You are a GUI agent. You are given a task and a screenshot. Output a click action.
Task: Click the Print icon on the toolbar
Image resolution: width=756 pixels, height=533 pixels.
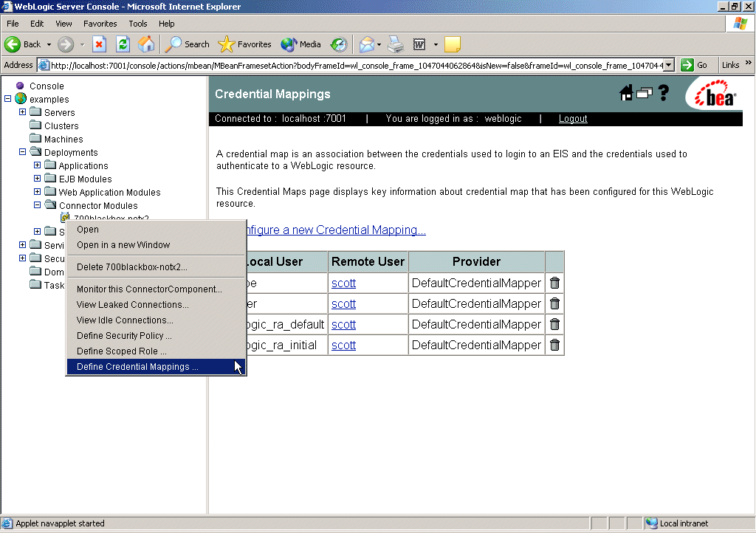[396, 44]
